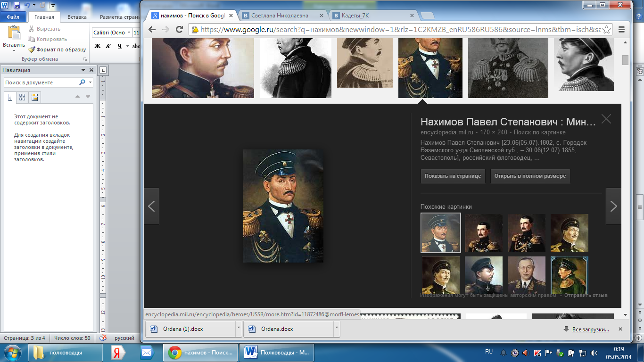Viewport: 644px width, 362px height.
Task: Open the Буфер обмена dialog launcher
Action: [x=85, y=59]
